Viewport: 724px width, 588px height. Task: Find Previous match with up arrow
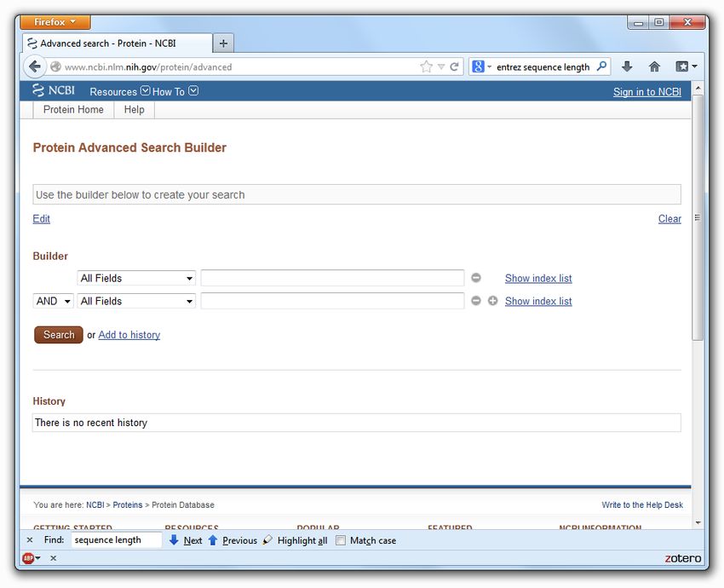click(x=233, y=540)
